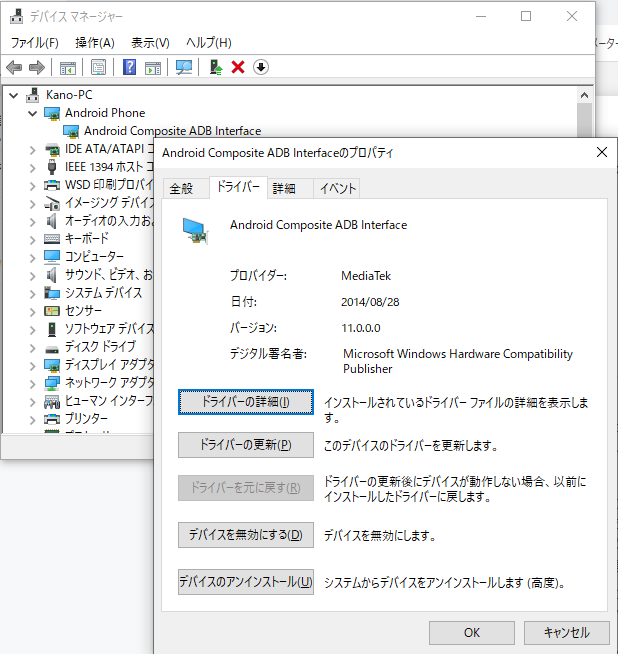Open the ヘルプ(H) menu
618x654 pixels.
tap(209, 43)
